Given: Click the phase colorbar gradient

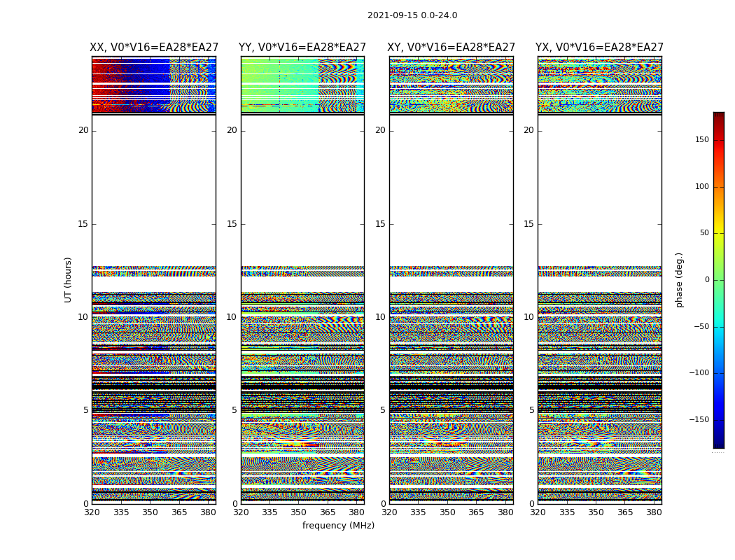Looking at the screenshot, I should [719, 280].
